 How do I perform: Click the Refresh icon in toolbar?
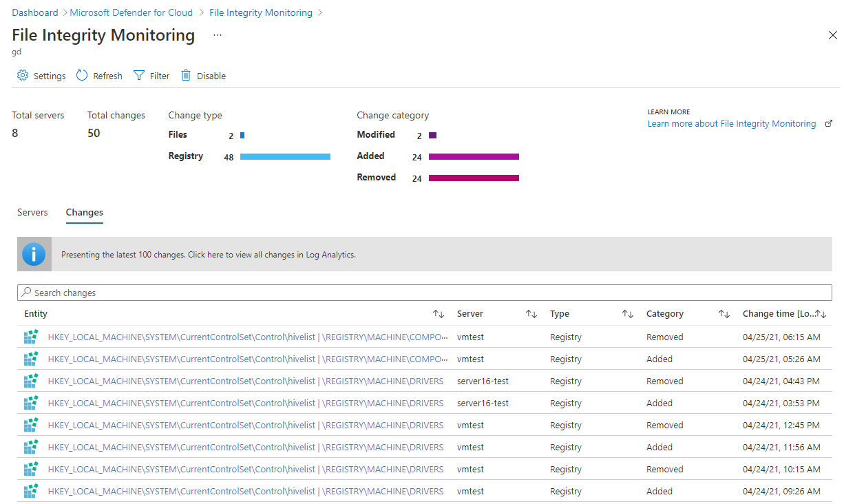click(82, 76)
